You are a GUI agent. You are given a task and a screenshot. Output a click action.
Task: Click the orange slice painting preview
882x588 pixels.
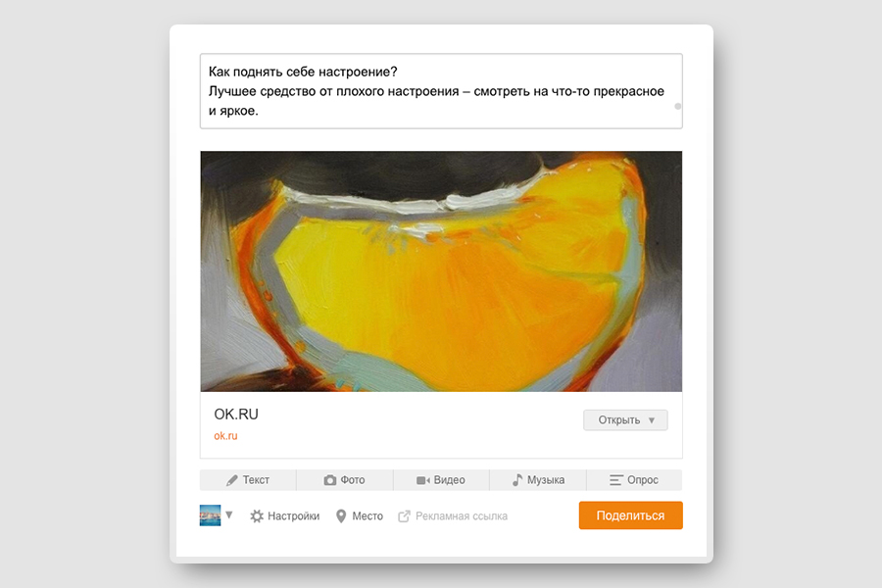tap(441, 271)
